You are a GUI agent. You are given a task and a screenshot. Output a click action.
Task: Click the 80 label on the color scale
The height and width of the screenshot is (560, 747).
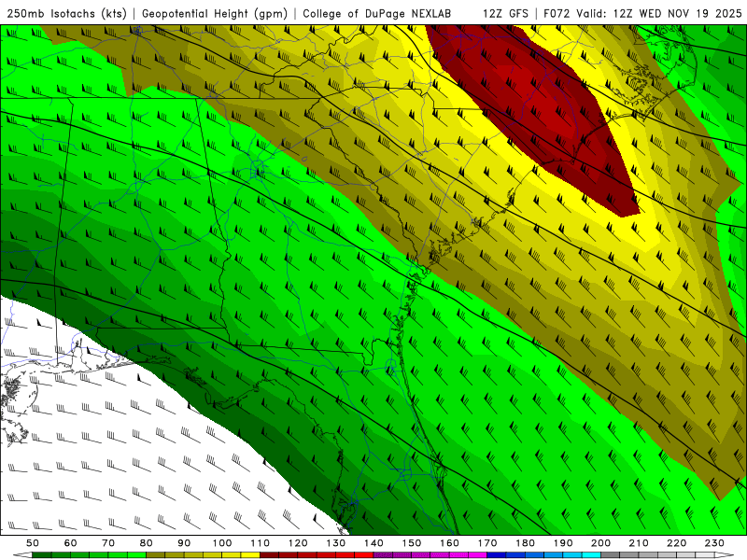pos(147,543)
